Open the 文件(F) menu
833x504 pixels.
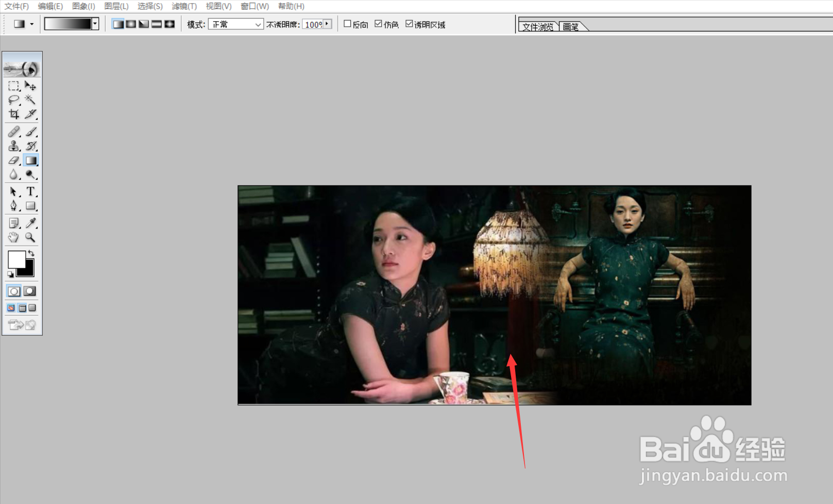17,6
